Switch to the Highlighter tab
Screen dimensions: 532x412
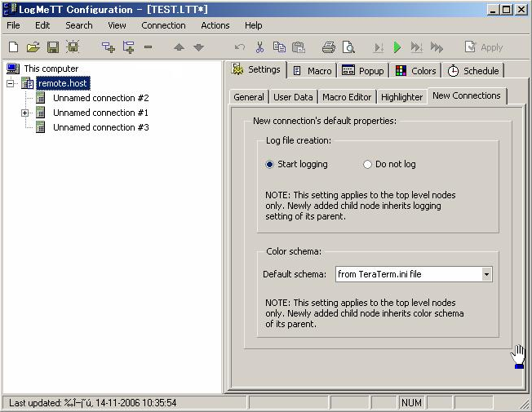tap(401, 96)
